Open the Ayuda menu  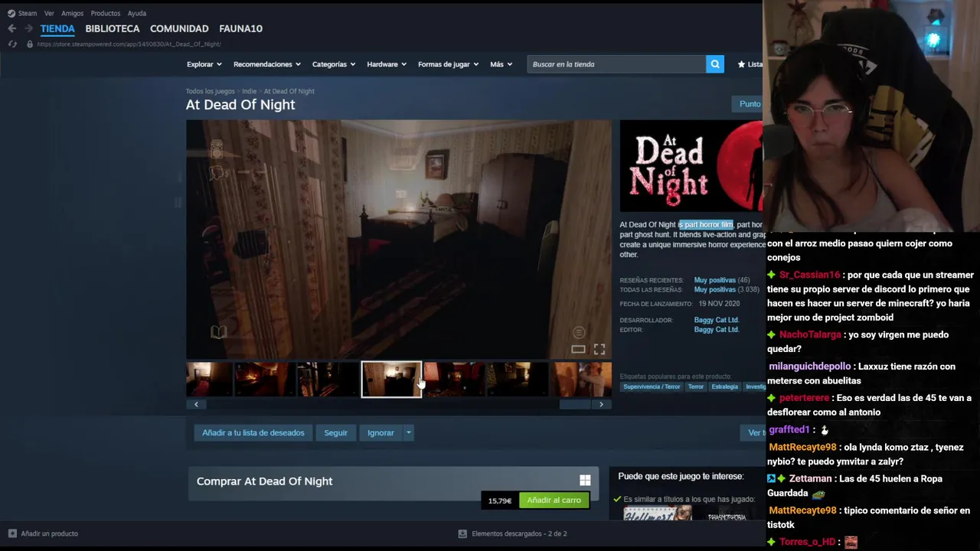pyautogui.click(x=136, y=13)
